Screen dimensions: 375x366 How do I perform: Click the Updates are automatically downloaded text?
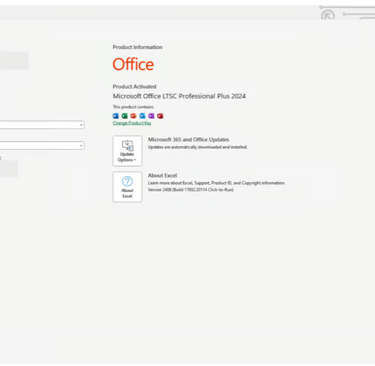tap(198, 147)
